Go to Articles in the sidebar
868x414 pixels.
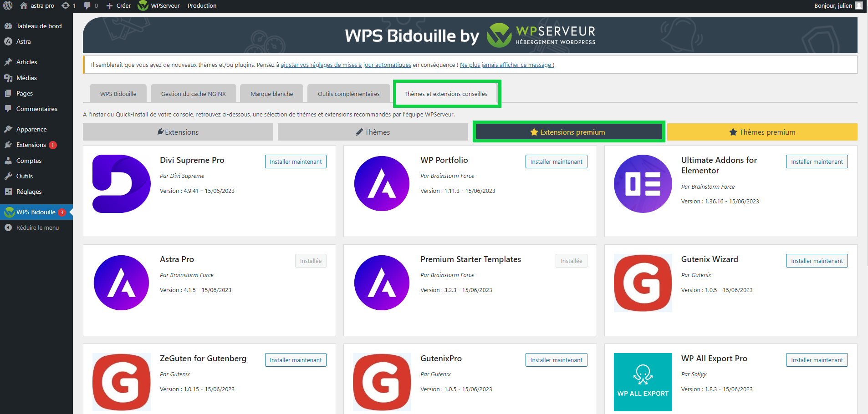pos(36,62)
